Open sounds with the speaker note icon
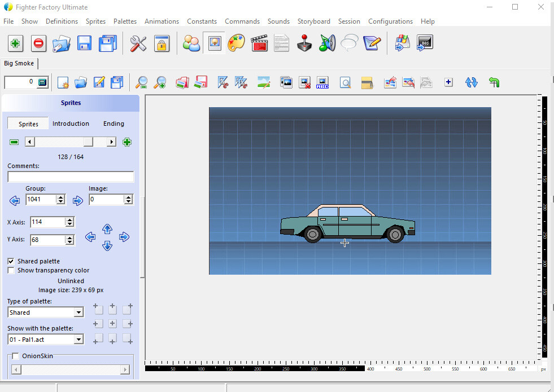The height and width of the screenshot is (392, 554). pyautogui.click(x=327, y=43)
